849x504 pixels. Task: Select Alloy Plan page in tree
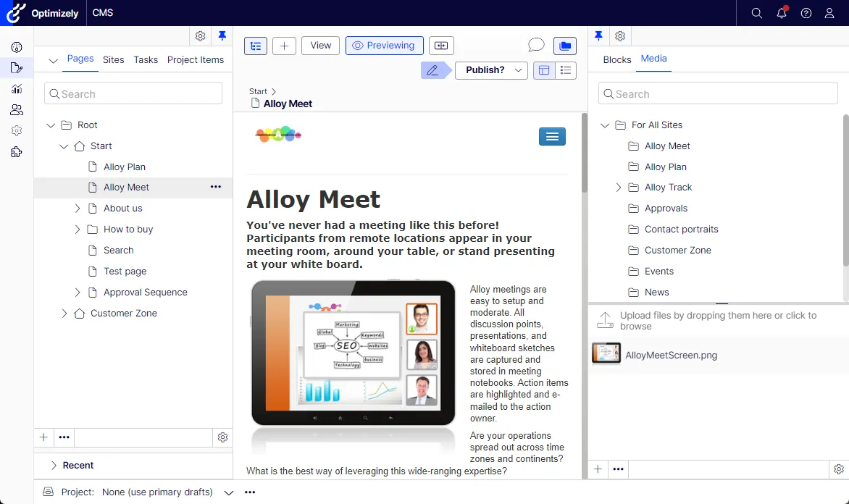coord(125,167)
